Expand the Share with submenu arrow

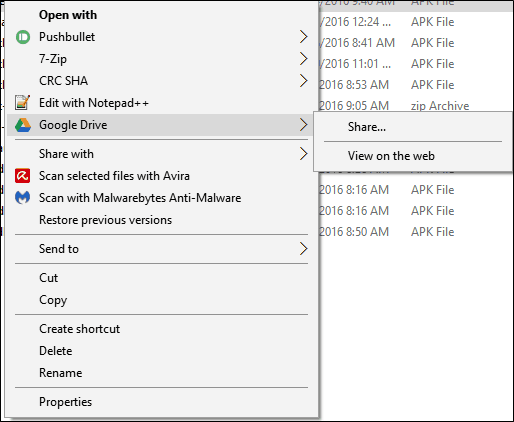pos(303,154)
